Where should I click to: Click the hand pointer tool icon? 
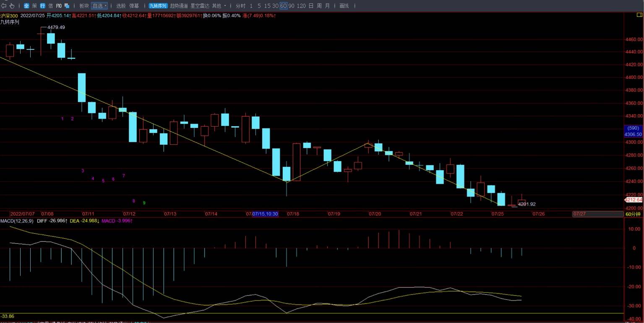pos(12,6)
